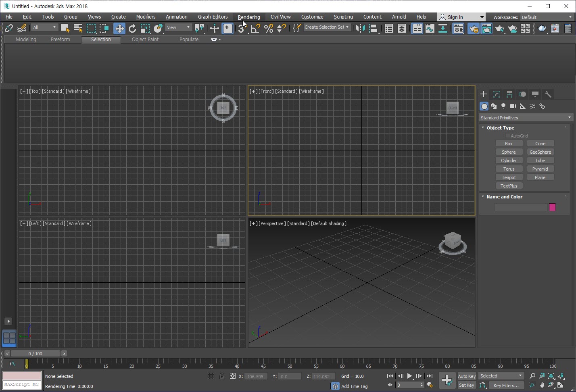Click the Zoom Extents All icon
Screen dimensions: 576x392
coord(561,376)
